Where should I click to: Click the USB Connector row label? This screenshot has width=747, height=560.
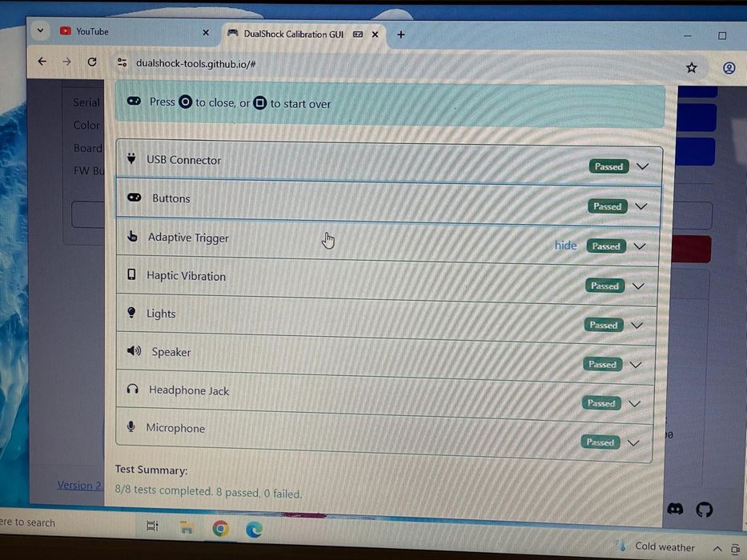[184, 160]
